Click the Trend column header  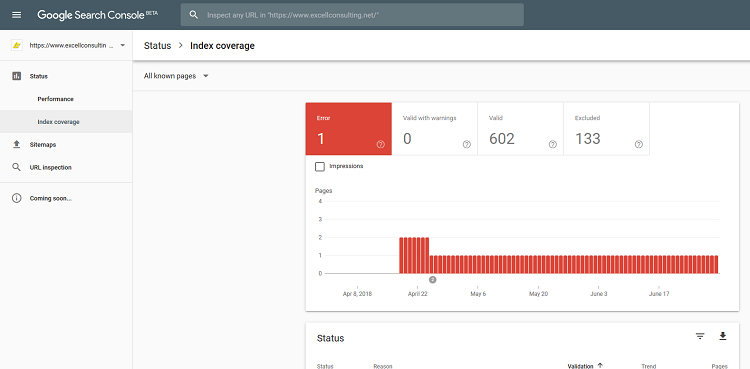pyautogui.click(x=649, y=366)
